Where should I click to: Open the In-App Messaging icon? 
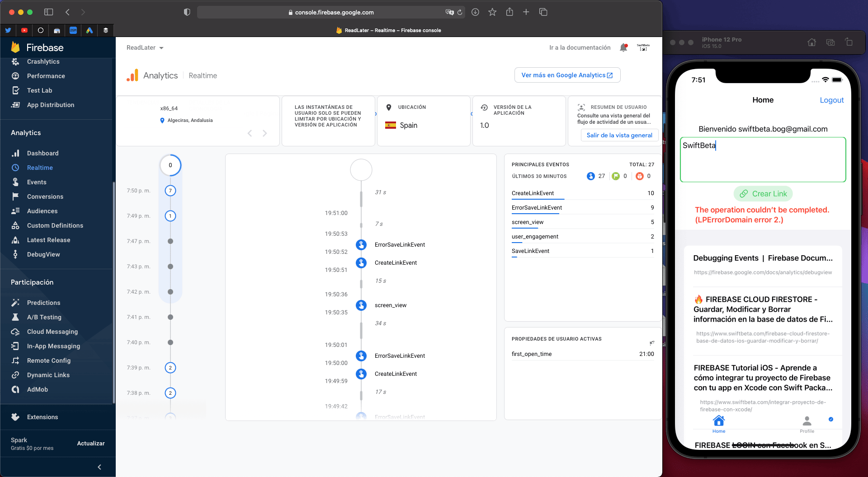point(15,346)
